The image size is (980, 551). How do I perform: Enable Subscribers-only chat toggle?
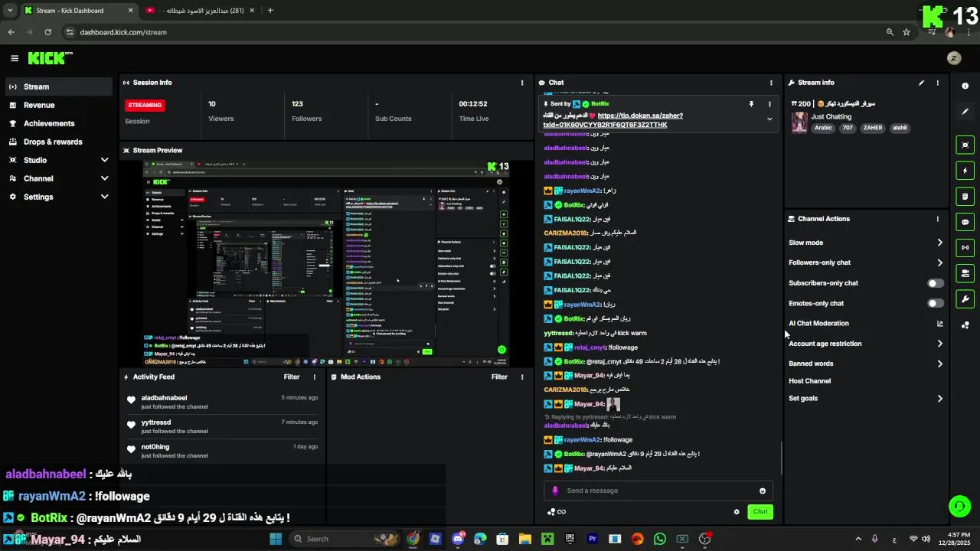(936, 283)
